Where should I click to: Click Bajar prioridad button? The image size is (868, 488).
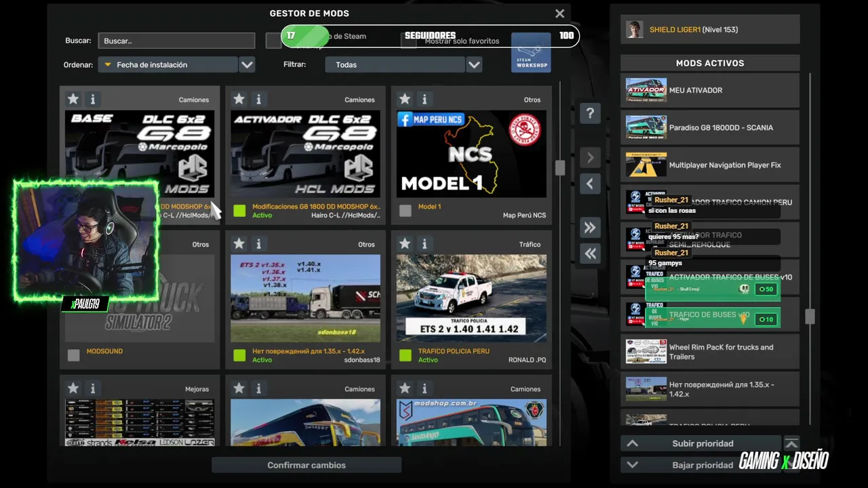pyautogui.click(x=703, y=465)
